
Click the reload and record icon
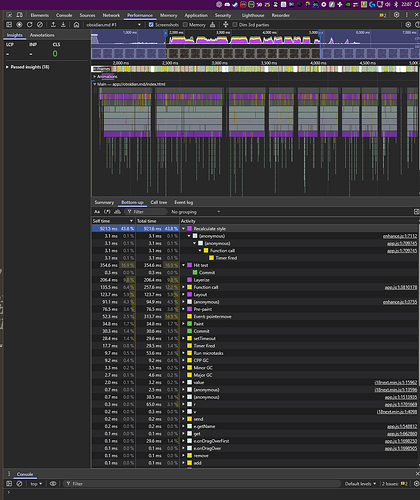[x=30, y=25]
